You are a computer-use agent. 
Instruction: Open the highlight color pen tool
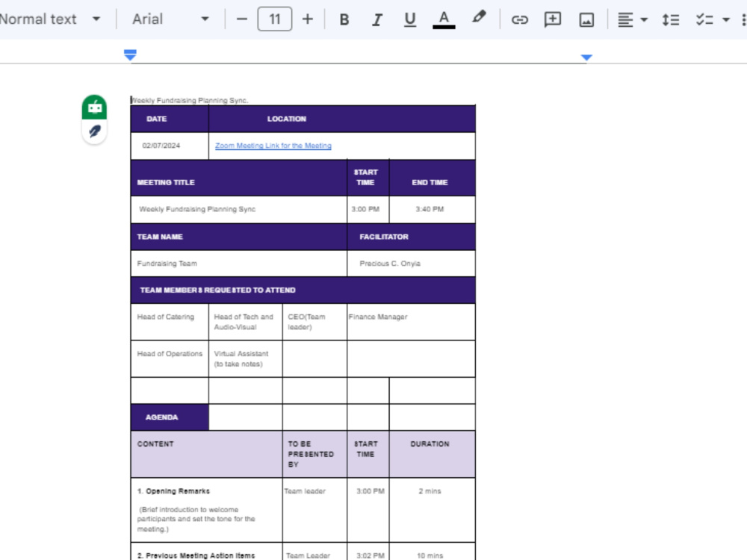tap(479, 18)
